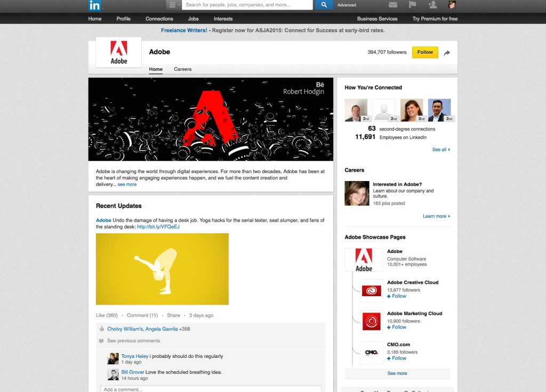Click the add connections person icon
This screenshot has width=546, height=392.
432,5
